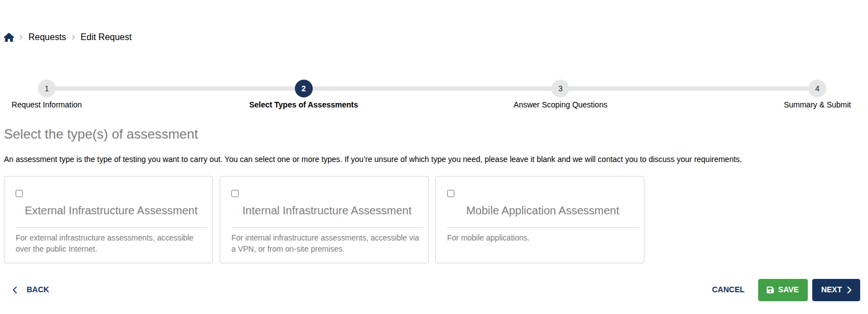This screenshot has height=314, width=868.
Task: Click the Edit Request breadcrumb
Action: (x=106, y=37)
